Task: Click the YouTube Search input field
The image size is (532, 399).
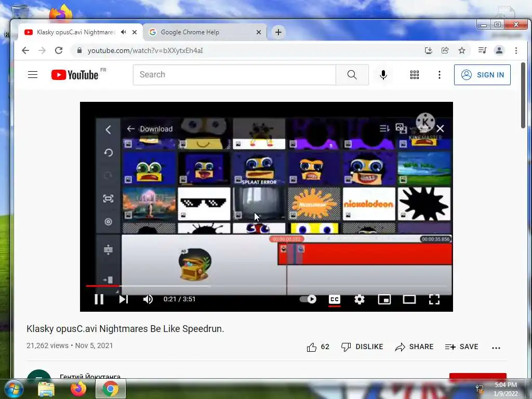Action: 234,75
